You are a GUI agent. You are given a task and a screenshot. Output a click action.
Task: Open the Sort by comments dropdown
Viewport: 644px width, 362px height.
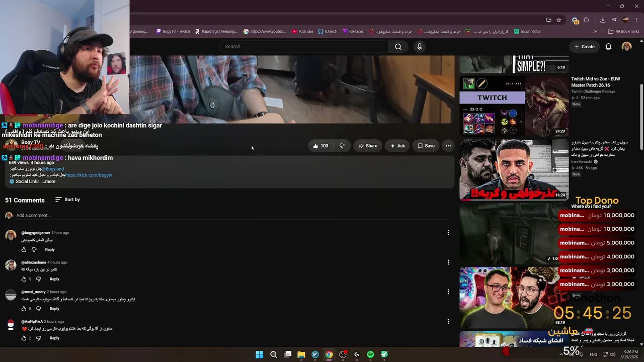click(67, 200)
